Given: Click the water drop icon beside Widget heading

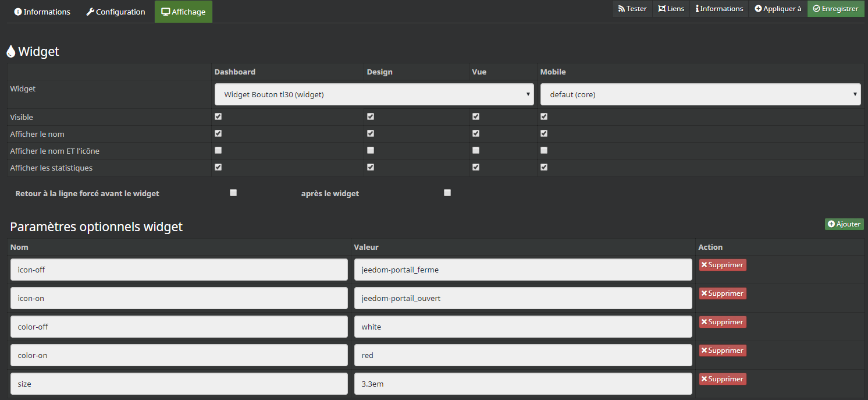Looking at the screenshot, I should [x=11, y=51].
